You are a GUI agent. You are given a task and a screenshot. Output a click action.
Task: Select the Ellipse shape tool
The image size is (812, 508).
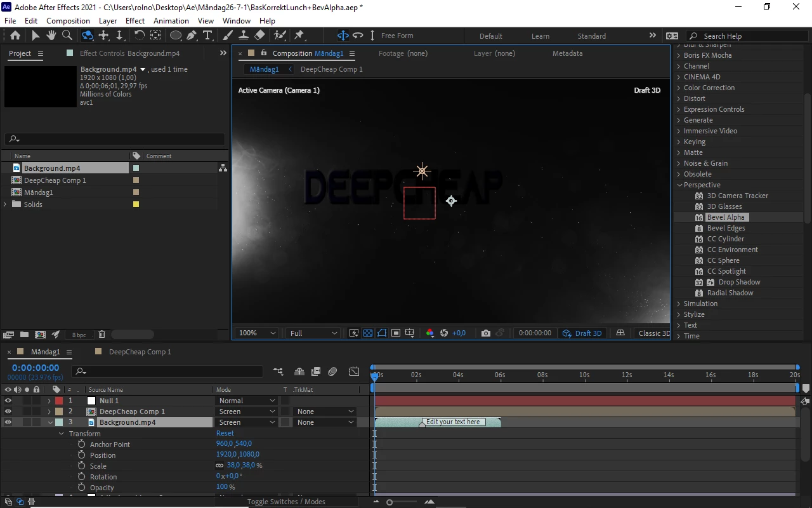point(176,36)
